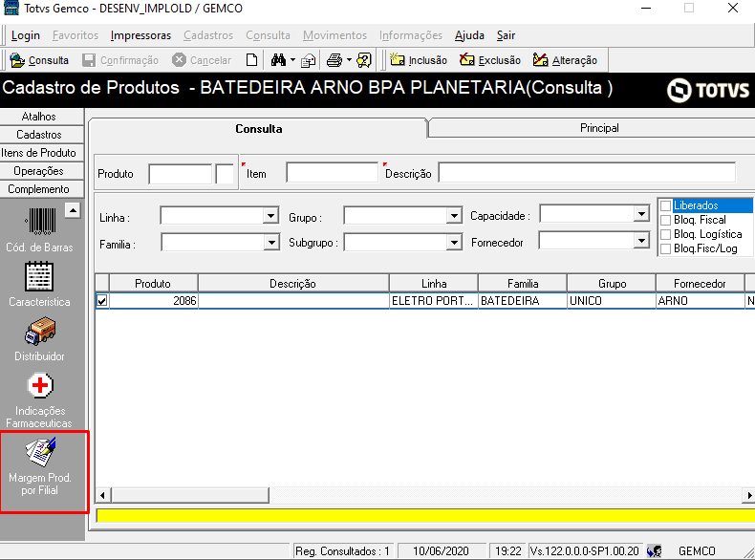The height and width of the screenshot is (560, 755).
Task: Open the printer dropdown arrow
Action: pos(349,60)
